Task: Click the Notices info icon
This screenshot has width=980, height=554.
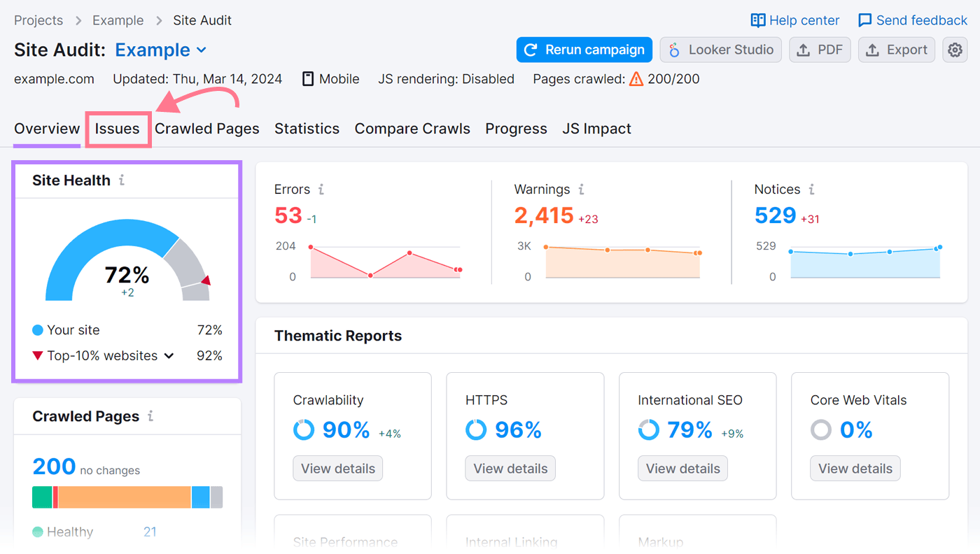Action: click(811, 189)
